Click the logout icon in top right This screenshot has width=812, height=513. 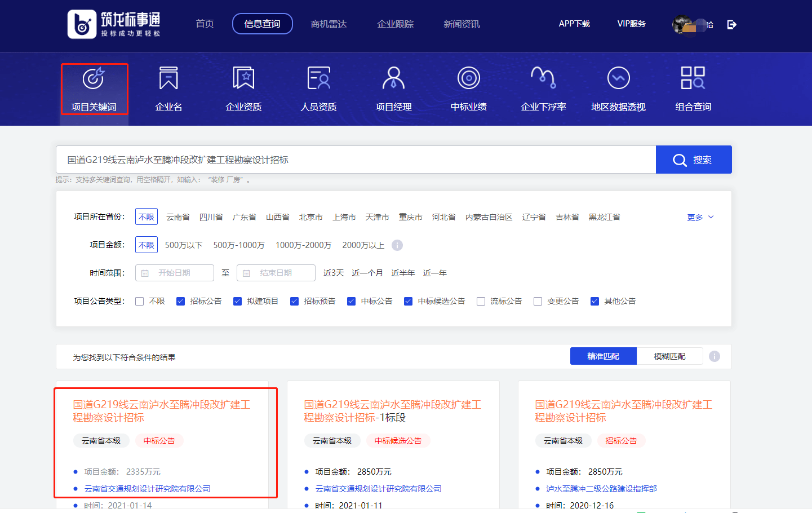[731, 24]
